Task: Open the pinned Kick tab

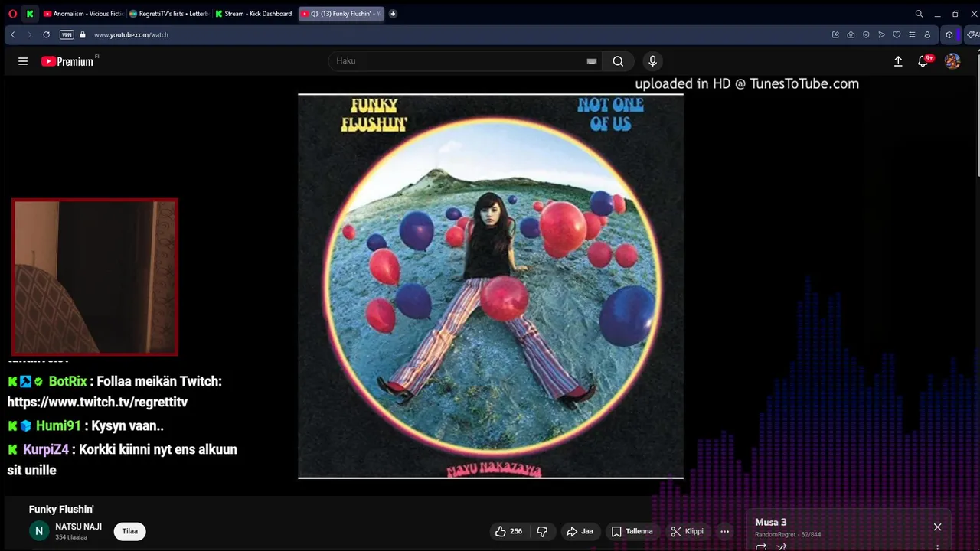Action: [x=30, y=14]
